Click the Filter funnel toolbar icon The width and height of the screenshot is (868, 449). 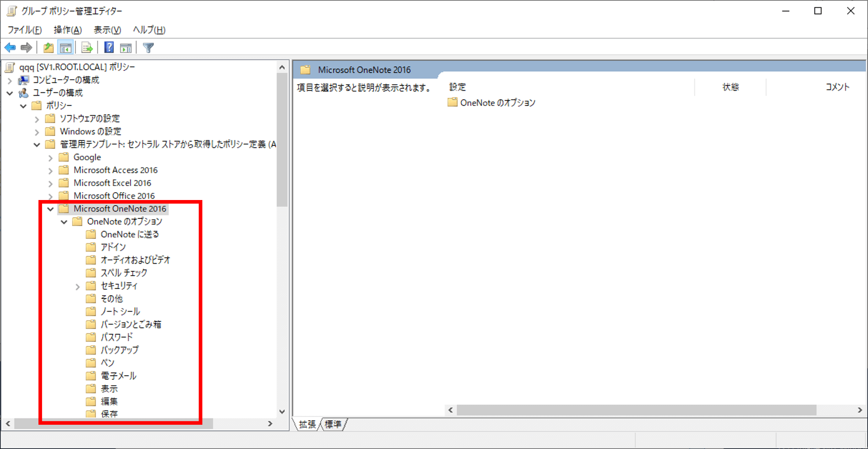pos(148,48)
